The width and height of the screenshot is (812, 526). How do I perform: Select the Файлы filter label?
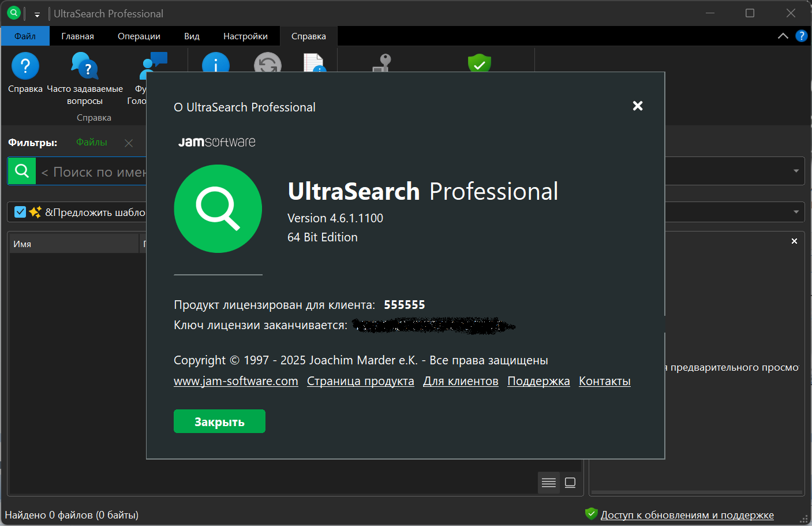92,142
